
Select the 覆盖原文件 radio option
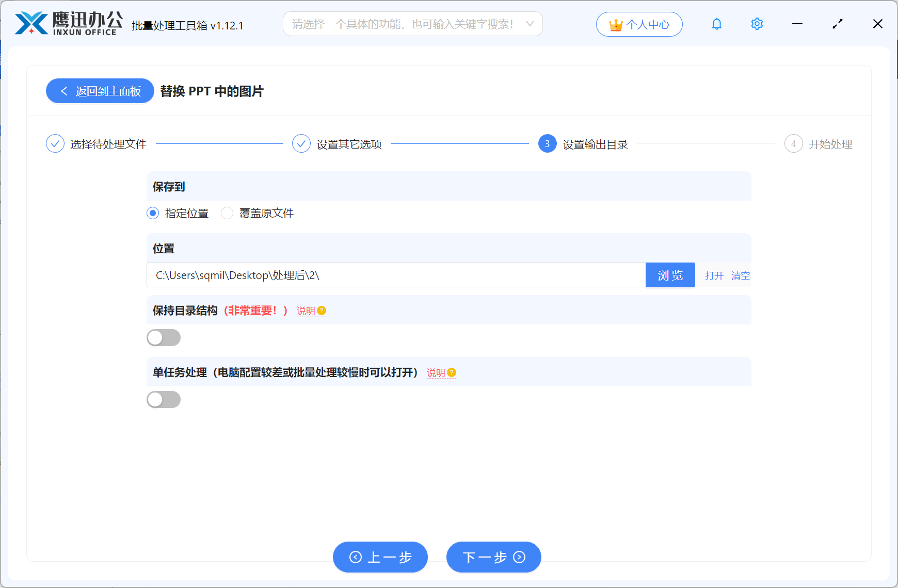pos(227,213)
